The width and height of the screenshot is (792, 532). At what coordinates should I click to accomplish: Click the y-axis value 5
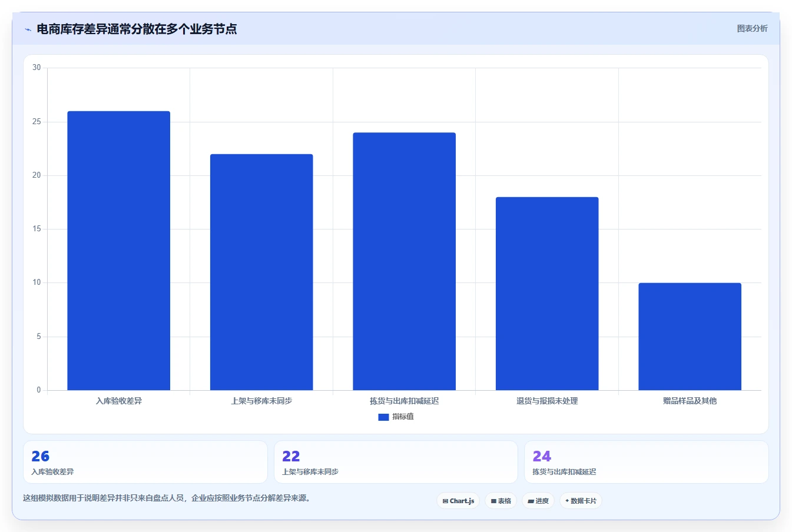pyautogui.click(x=39, y=337)
